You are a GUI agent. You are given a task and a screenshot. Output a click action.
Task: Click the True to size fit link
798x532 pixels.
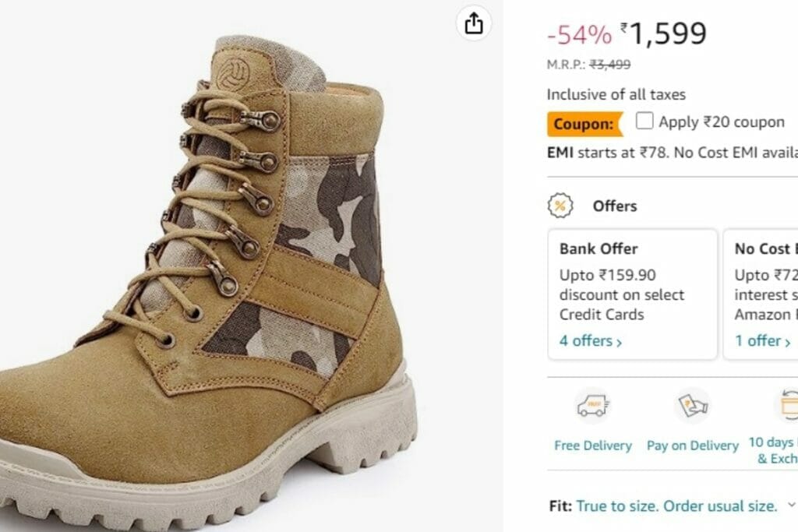(676, 506)
